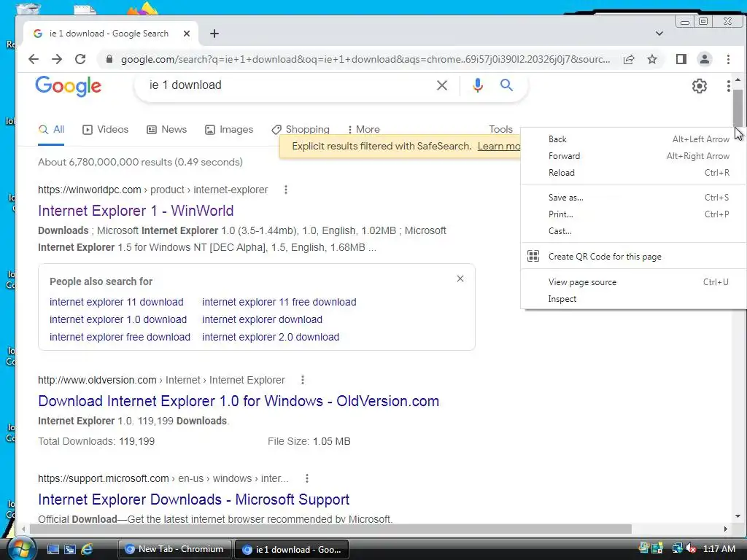
Task: Switch to New Tab - Chromium taskbar window
Action: pyautogui.click(x=174, y=549)
